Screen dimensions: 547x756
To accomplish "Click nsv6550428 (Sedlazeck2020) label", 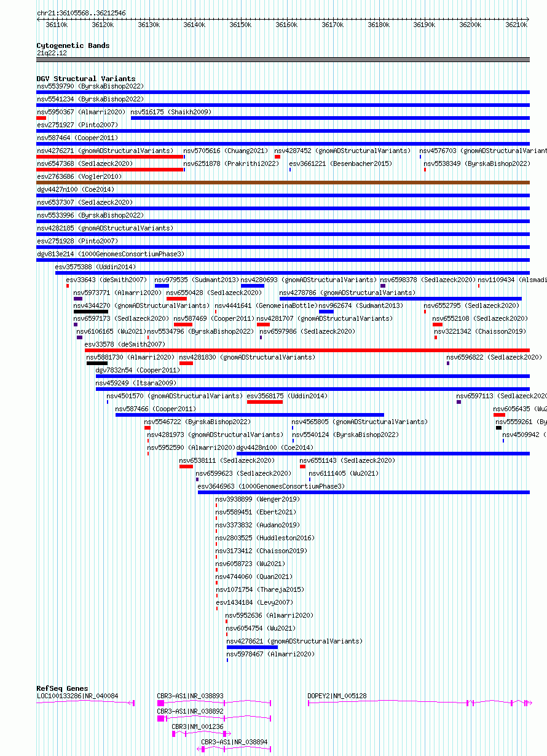I will click(x=214, y=293).
